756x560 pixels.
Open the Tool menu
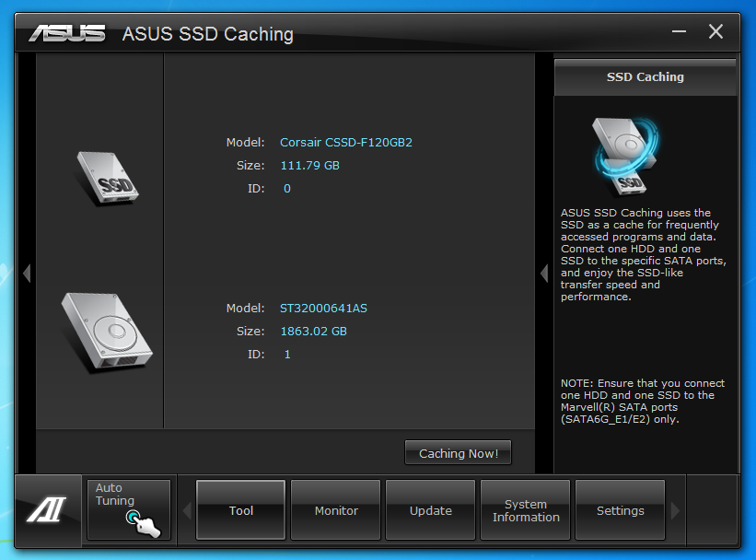pyautogui.click(x=240, y=510)
